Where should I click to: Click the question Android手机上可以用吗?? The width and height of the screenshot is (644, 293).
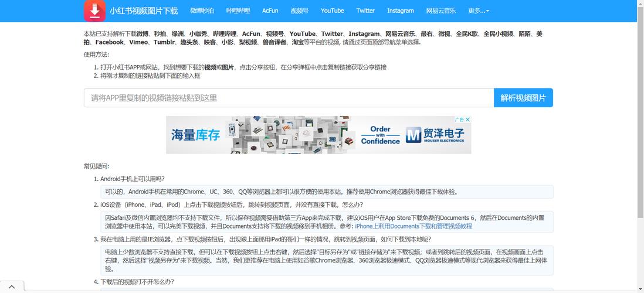click(132, 179)
